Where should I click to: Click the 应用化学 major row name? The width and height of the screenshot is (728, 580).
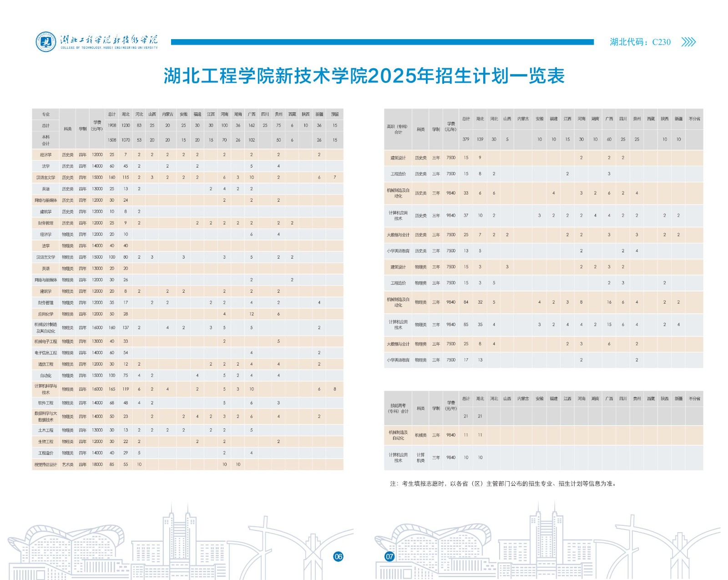[x=46, y=314]
